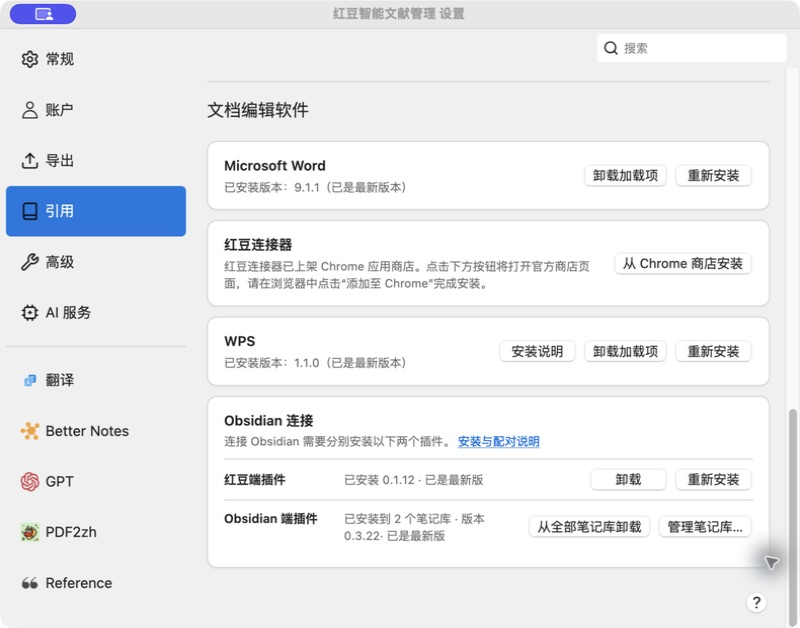800x628 pixels.
Task: Click the 红豆端插件 label
Action: click(255, 480)
